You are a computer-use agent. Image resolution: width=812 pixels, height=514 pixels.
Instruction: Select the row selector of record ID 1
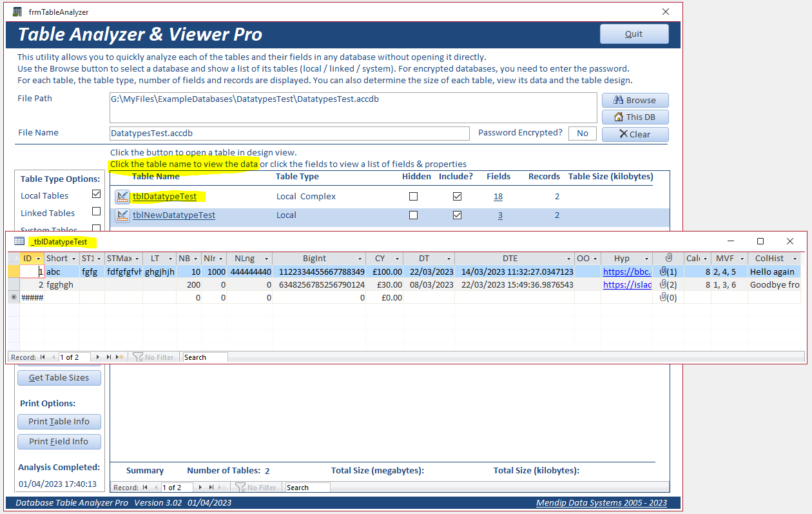pyautogui.click(x=14, y=272)
